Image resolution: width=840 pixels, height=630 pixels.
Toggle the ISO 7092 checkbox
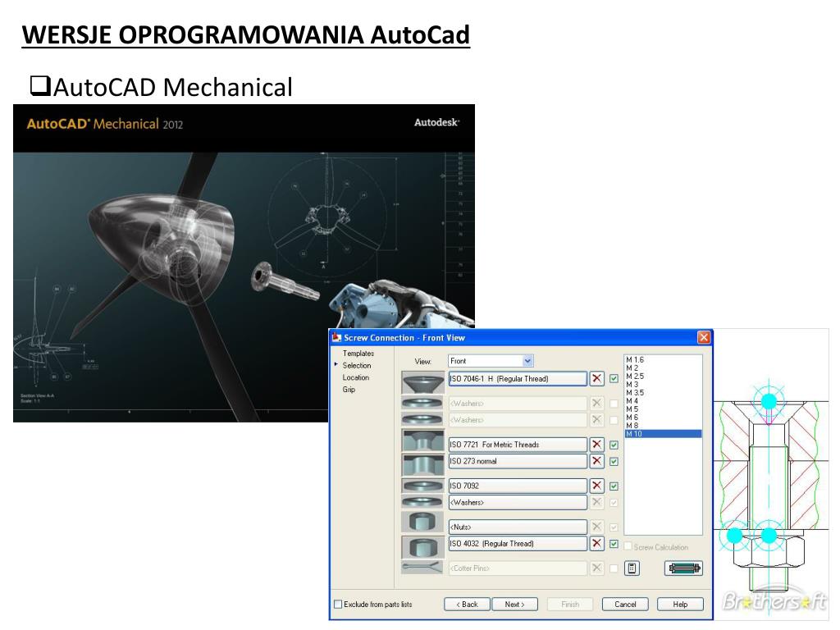point(614,486)
